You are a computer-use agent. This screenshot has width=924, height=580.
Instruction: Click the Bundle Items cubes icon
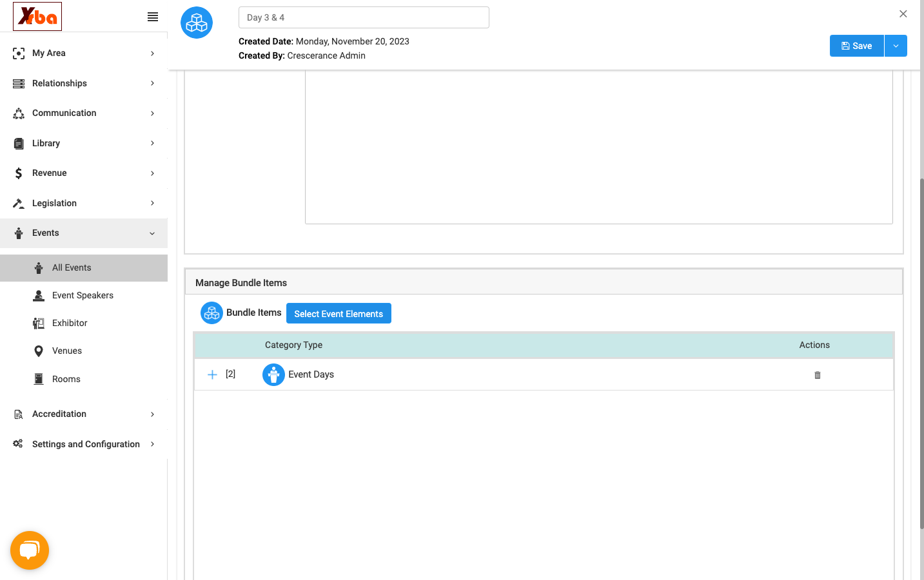(211, 313)
